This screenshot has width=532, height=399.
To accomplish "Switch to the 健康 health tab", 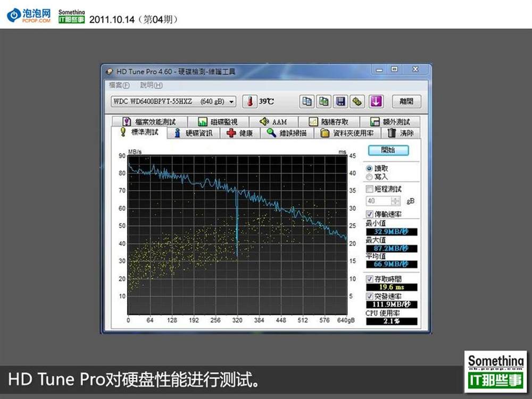I will click(x=240, y=133).
